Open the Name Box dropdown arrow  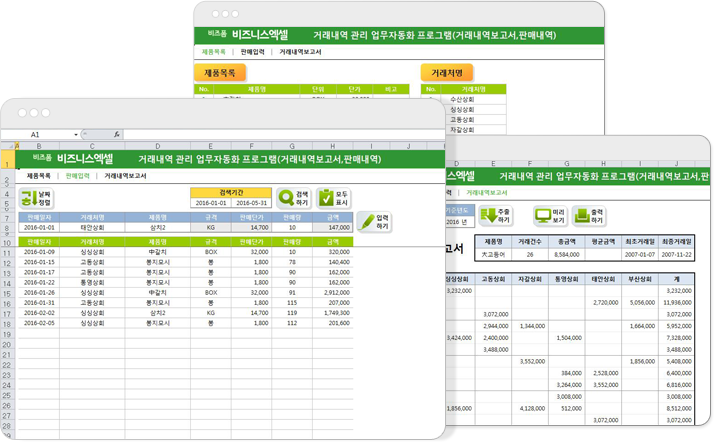[x=76, y=135]
